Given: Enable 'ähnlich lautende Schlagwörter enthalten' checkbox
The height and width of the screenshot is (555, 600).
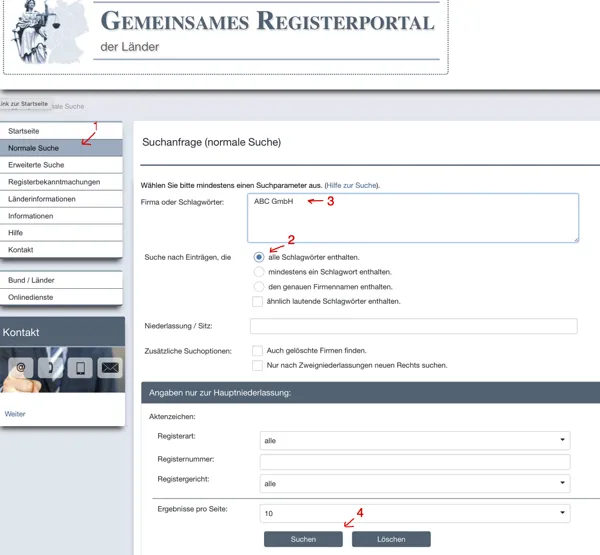Looking at the screenshot, I should tap(258, 301).
